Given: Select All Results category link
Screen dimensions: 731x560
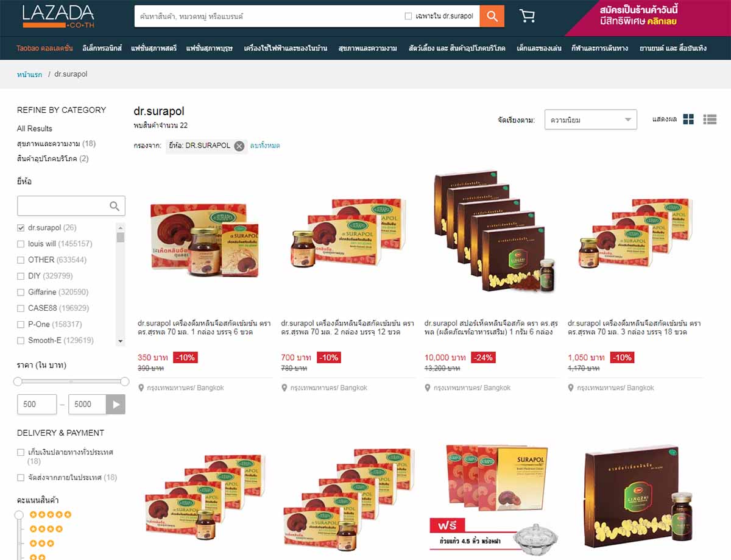Looking at the screenshot, I should coord(35,129).
